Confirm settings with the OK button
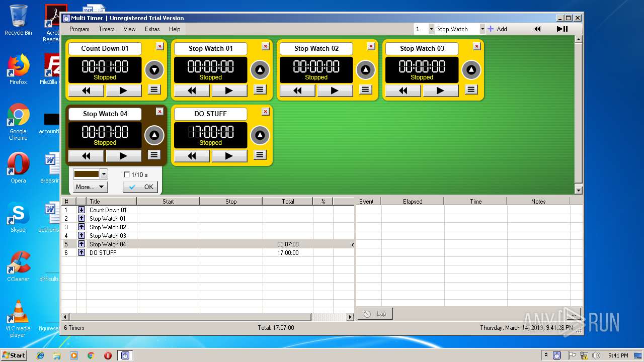 coord(140,187)
